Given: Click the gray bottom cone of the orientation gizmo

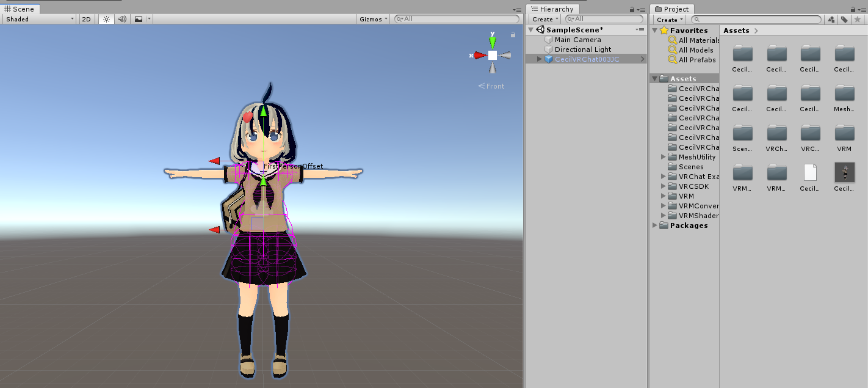Looking at the screenshot, I should [493, 67].
